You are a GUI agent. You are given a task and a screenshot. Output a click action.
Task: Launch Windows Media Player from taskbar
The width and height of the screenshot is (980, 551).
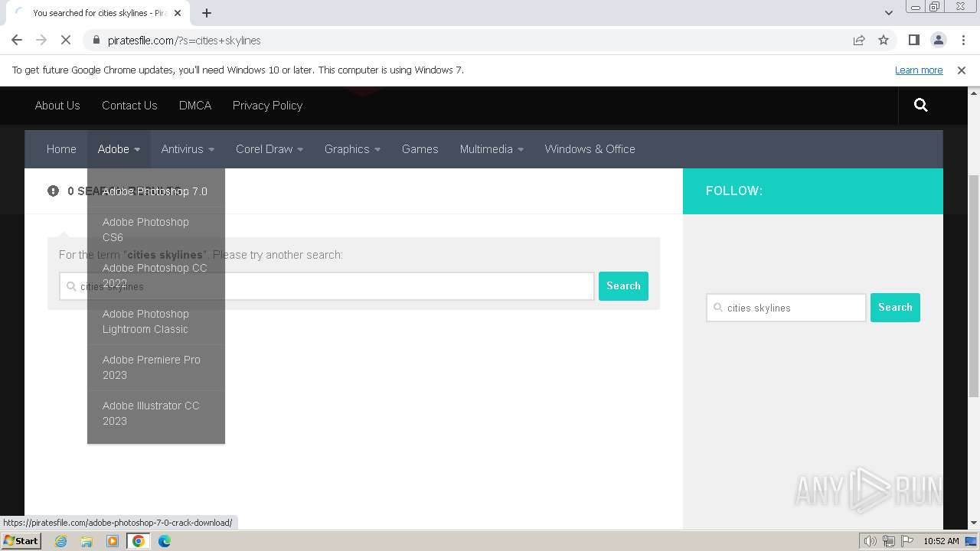click(x=113, y=541)
